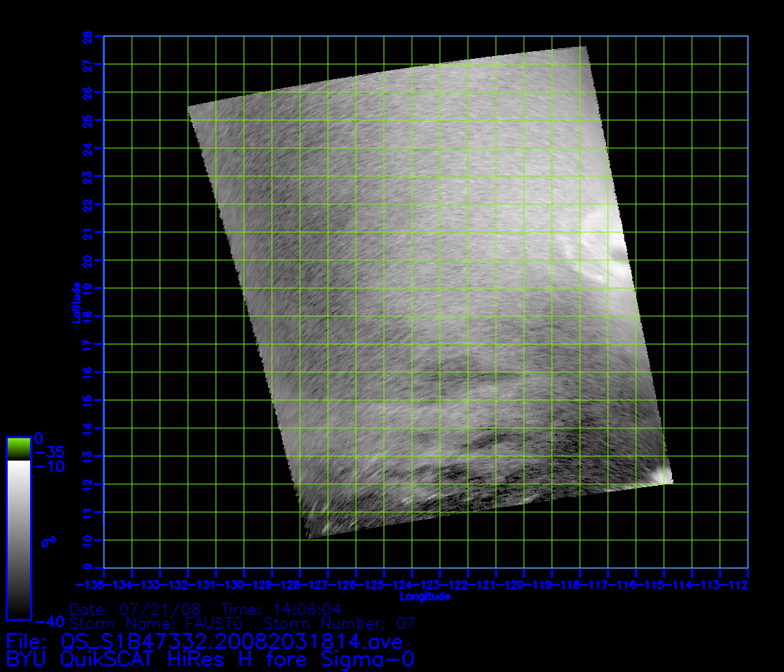Click the Time: 14:06:04 text
The height and width of the screenshot is (672, 784).
point(281,609)
